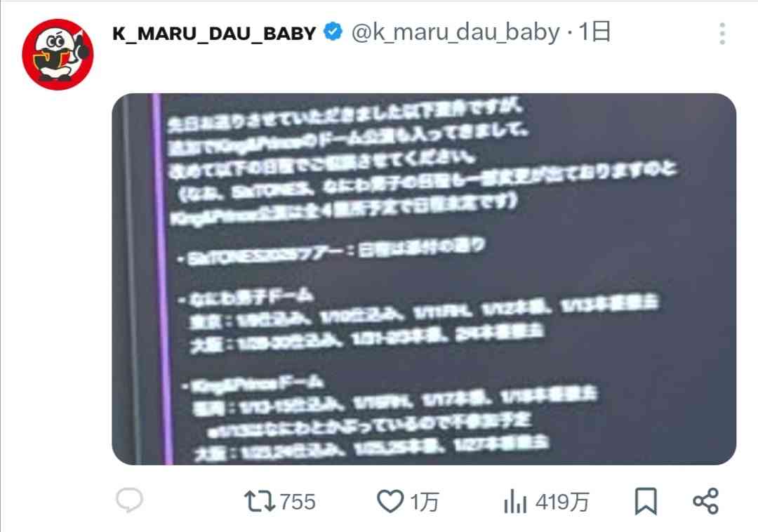This screenshot has height=532, width=758.
Task: Click the 419万 view count
Action: [x=562, y=502]
